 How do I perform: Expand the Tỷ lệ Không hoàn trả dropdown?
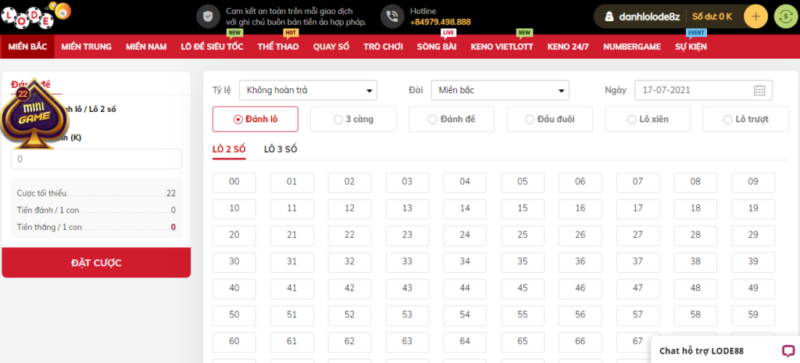click(308, 90)
